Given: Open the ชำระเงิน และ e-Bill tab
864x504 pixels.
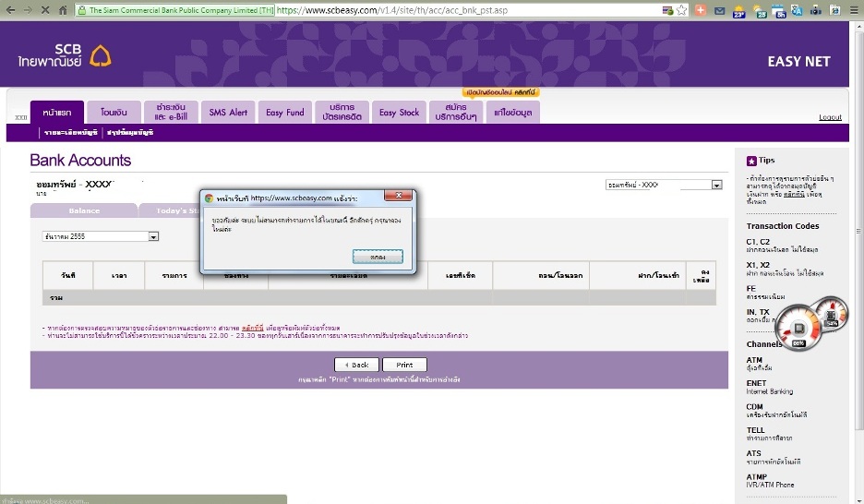Looking at the screenshot, I should point(171,113).
